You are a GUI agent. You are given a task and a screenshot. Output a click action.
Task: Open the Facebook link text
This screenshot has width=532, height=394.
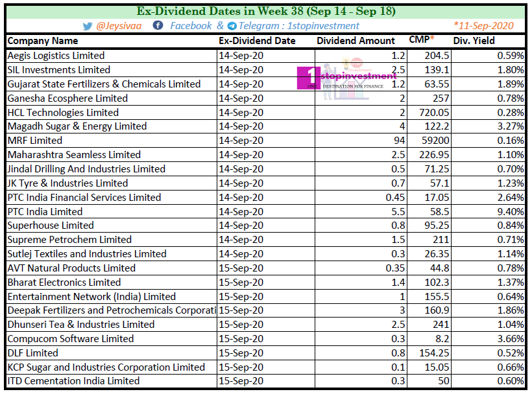(191, 26)
